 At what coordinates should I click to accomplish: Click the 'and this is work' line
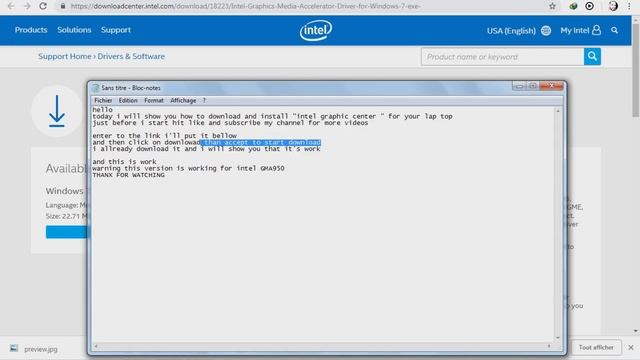[x=124, y=162]
